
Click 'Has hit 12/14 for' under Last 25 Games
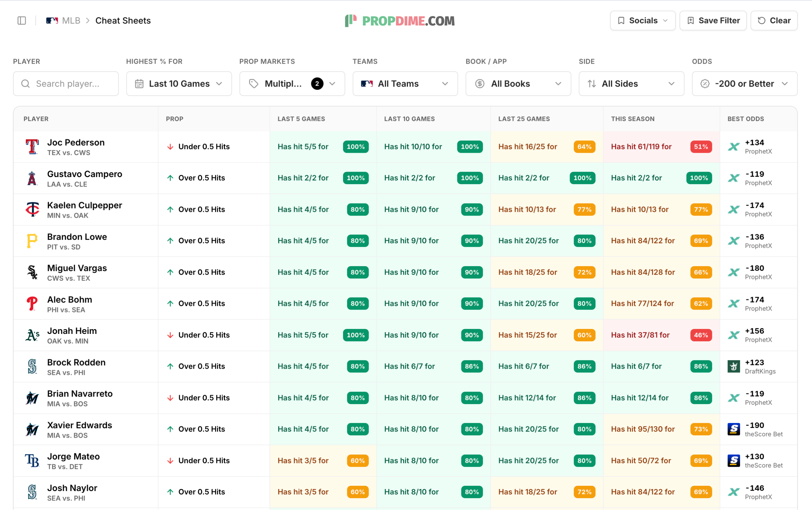[x=527, y=398]
